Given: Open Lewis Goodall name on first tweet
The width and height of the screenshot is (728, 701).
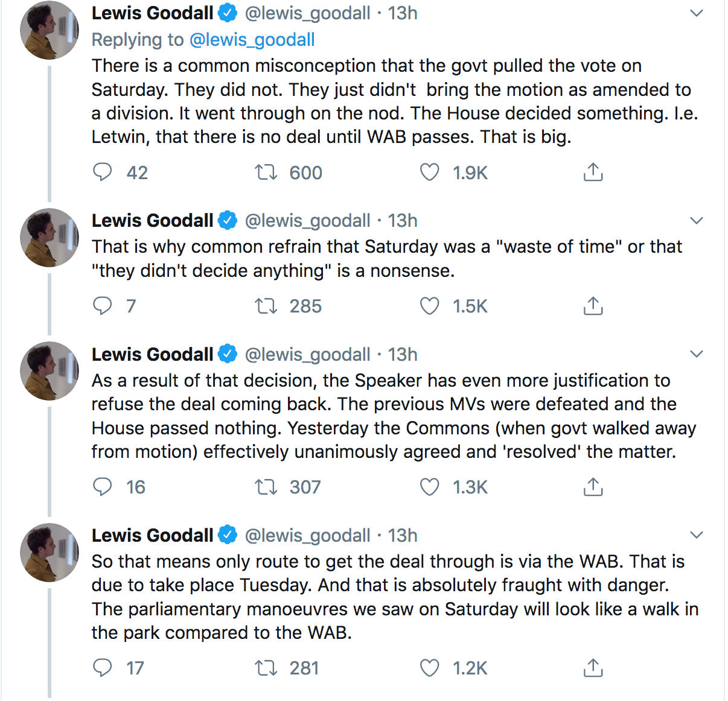Looking at the screenshot, I should coord(152,13).
